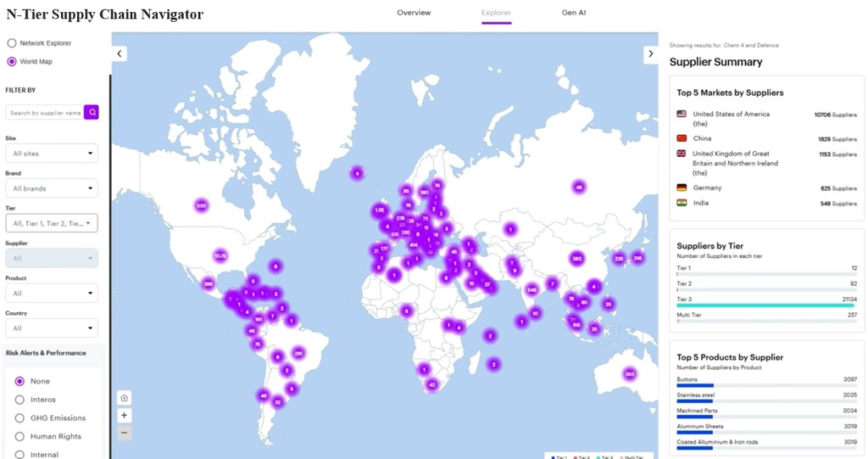Open the Product dropdown
Image resolution: width=868 pixels, height=459 pixels.
pyautogui.click(x=52, y=294)
